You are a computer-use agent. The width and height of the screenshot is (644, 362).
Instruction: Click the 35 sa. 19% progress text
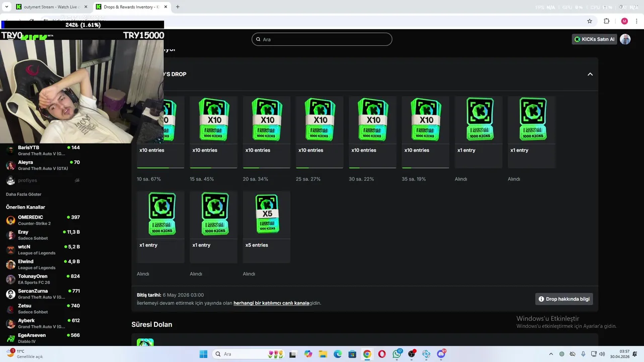[414, 179]
